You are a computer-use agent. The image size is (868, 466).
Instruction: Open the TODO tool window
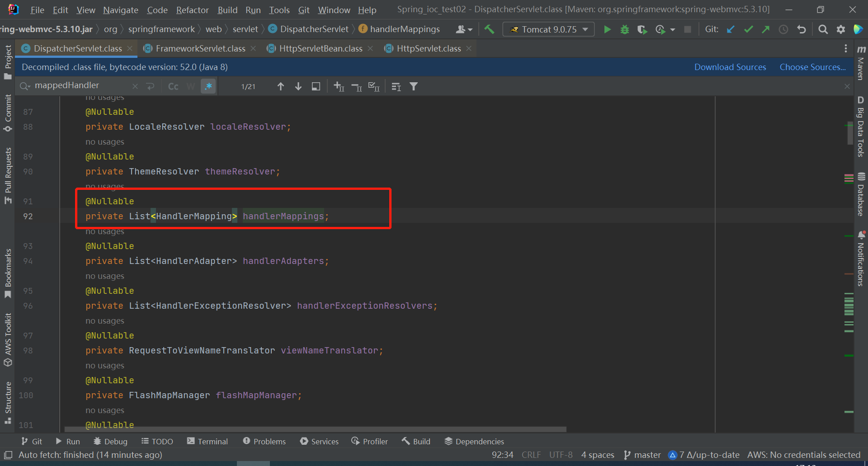pyautogui.click(x=157, y=441)
